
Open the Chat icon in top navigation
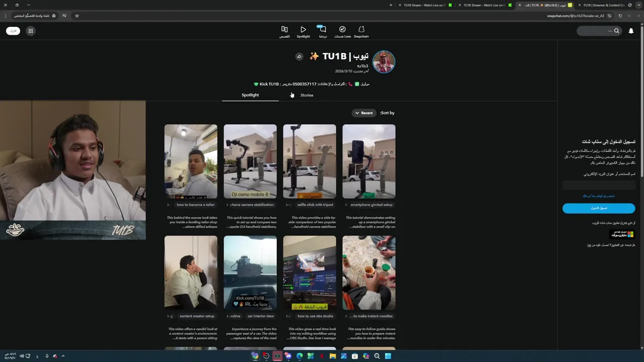323,32
